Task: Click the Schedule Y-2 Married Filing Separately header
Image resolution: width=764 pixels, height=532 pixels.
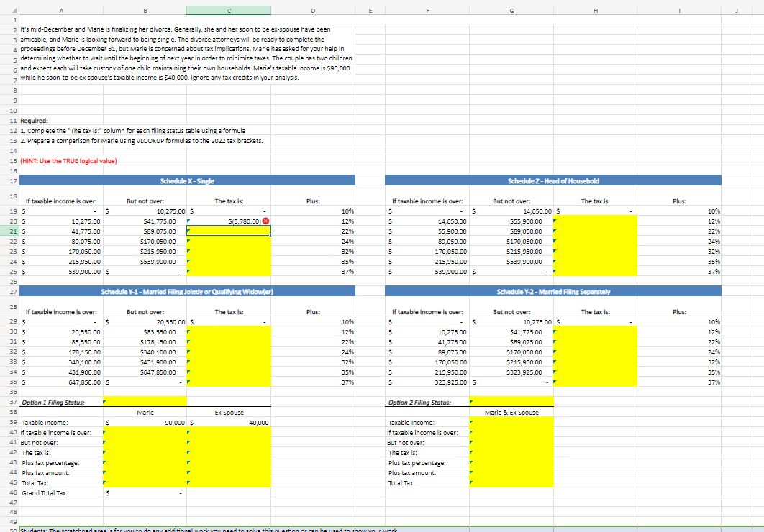Action: coord(553,292)
